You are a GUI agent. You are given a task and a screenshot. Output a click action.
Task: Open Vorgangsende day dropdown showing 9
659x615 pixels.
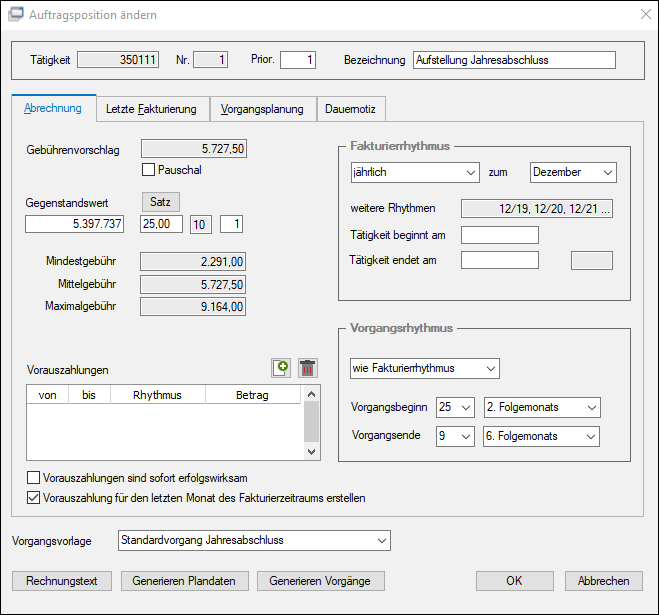455,436
